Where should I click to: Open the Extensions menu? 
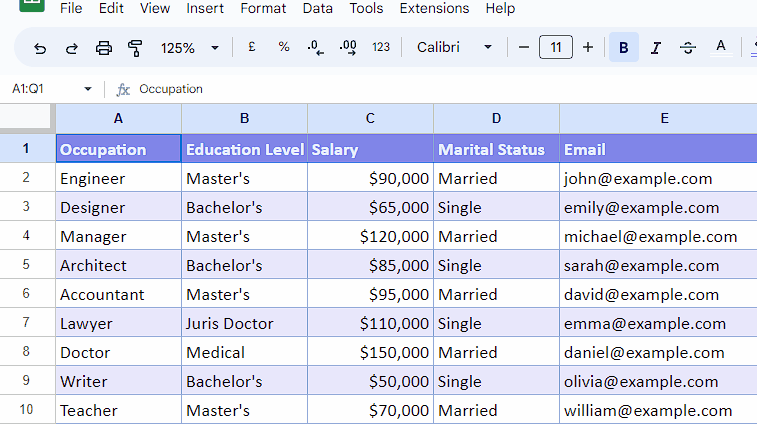click(435, 8)
